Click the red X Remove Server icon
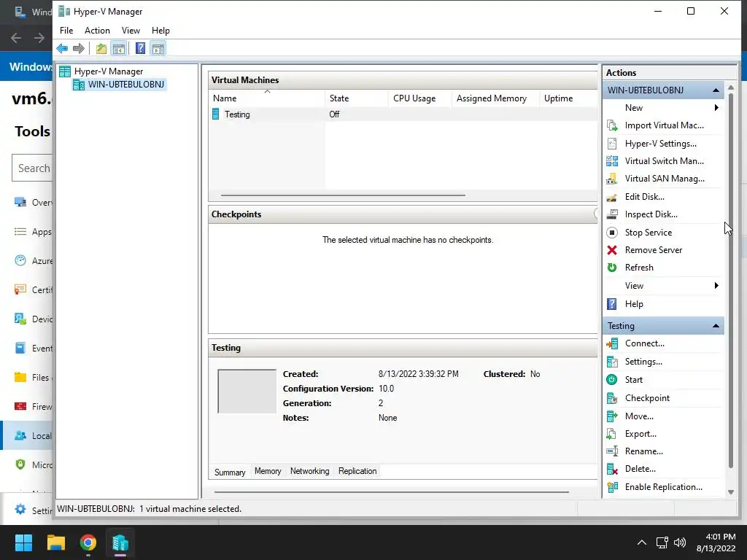The width and height of the screenshot is (747, 560). [612, 250]
